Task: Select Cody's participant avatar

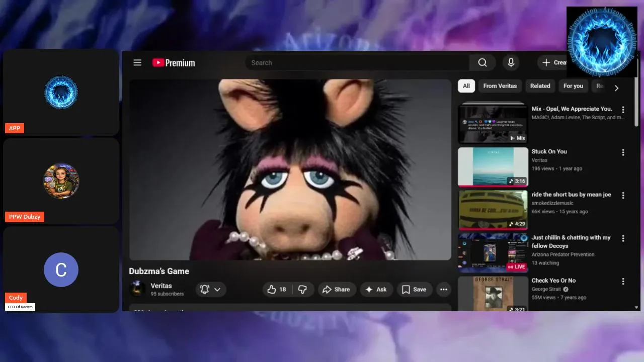Action: tap(61, 269)
